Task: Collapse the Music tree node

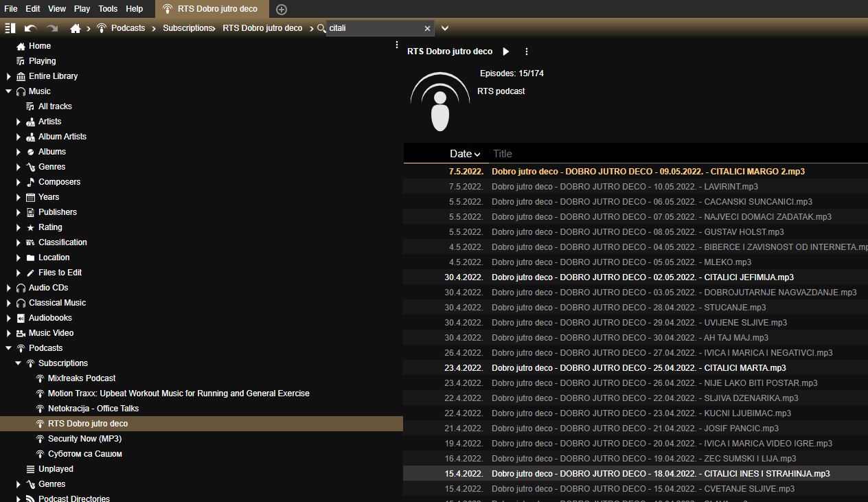Action: point(8,91)
